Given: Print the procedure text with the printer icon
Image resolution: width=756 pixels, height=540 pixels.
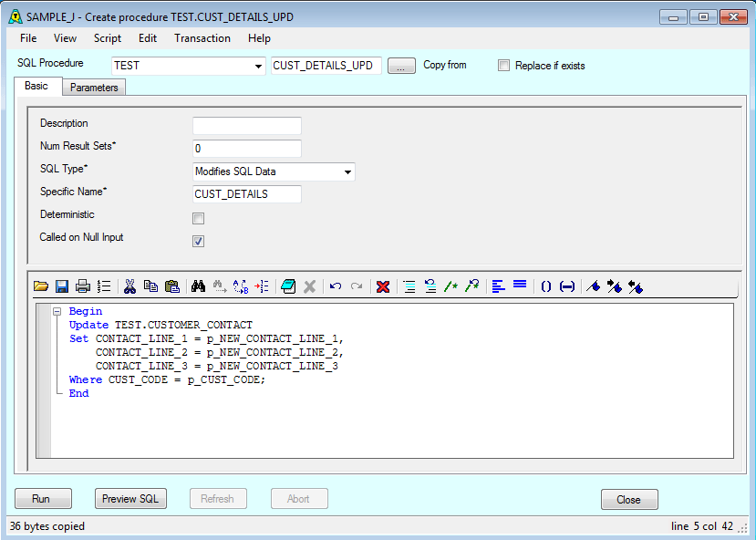Looking at the screenshot, I should coord(83,286).
